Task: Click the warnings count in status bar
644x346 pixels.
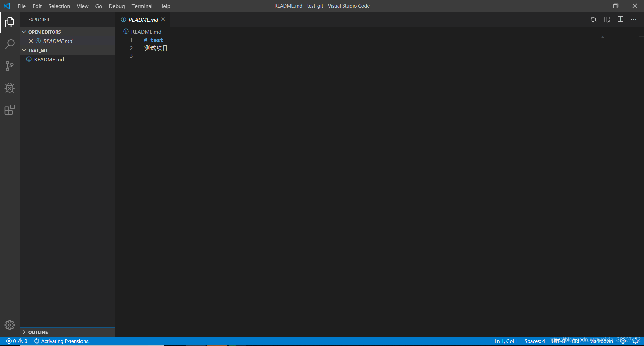Action: point(23,341)
